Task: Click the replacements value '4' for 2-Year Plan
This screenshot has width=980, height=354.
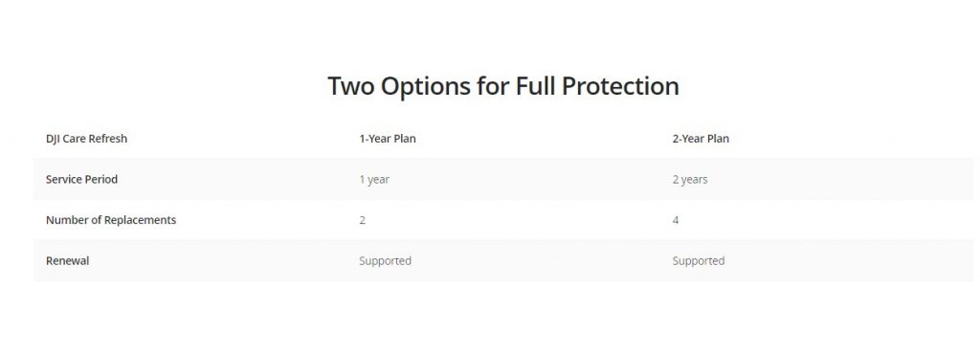Action: click(x=676, y=220)
